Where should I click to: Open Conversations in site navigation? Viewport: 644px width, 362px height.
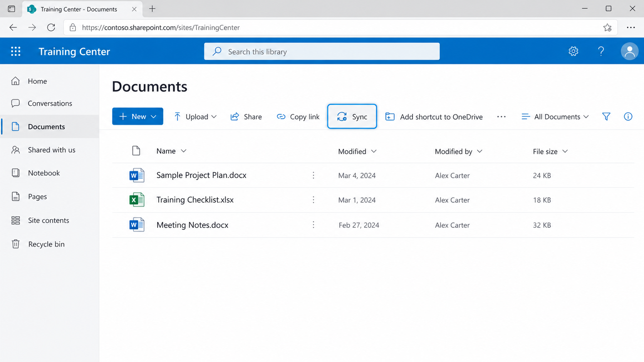point(50,103)
